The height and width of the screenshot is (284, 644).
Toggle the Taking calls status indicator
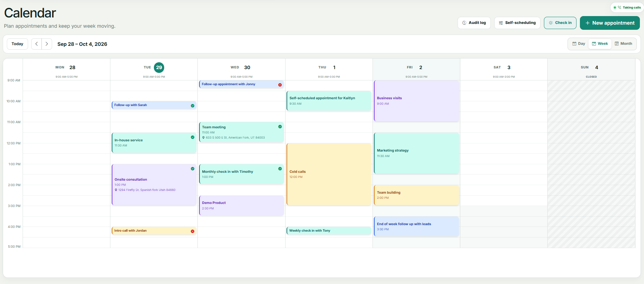(x=615, y=8)
